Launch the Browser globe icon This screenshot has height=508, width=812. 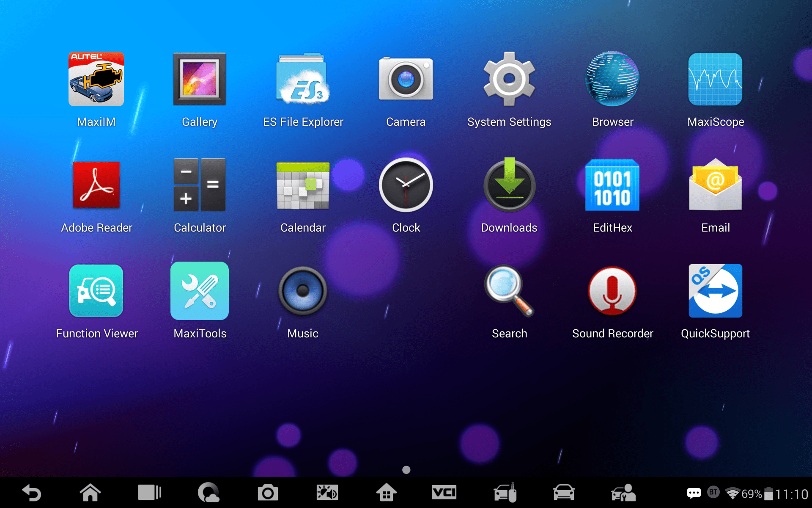point(612,79)
